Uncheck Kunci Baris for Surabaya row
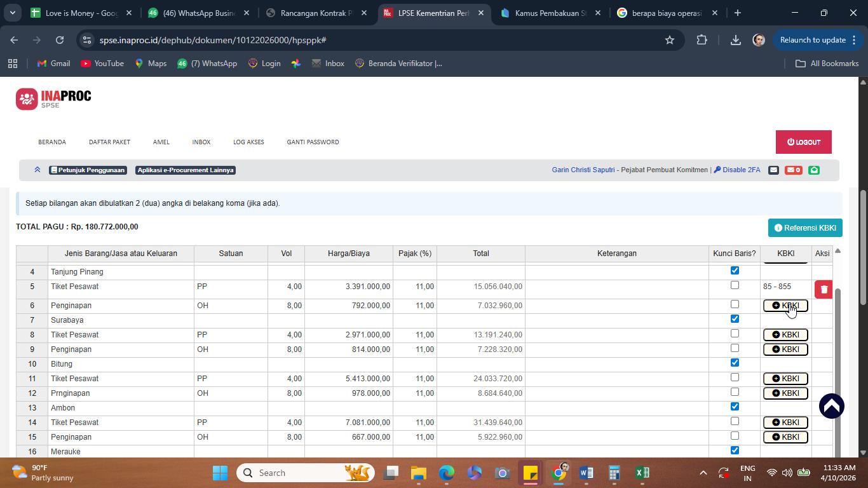This screenshot has width=868, height=488. [x=735, y=319]
